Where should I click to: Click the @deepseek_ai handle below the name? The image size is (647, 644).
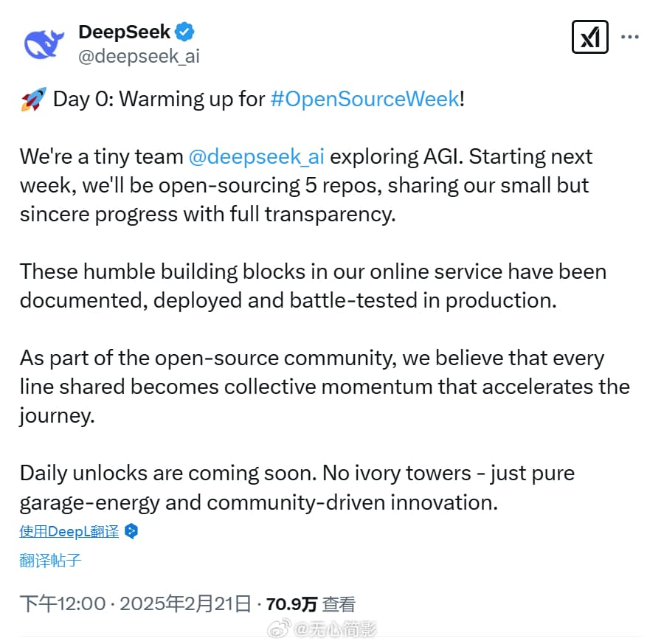(x=139, y=57)
